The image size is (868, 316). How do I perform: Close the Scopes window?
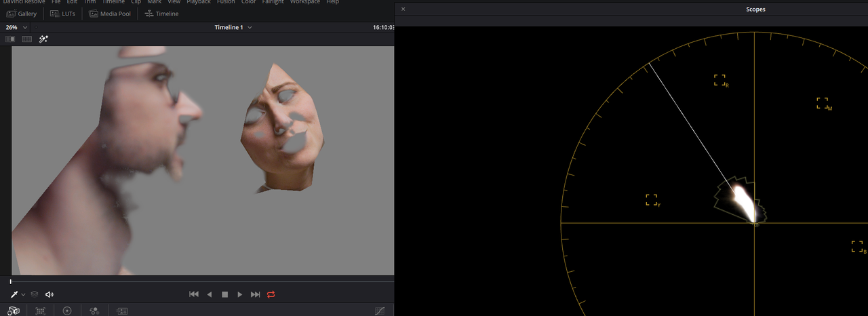pyautogui.click(x=403, y=9)
